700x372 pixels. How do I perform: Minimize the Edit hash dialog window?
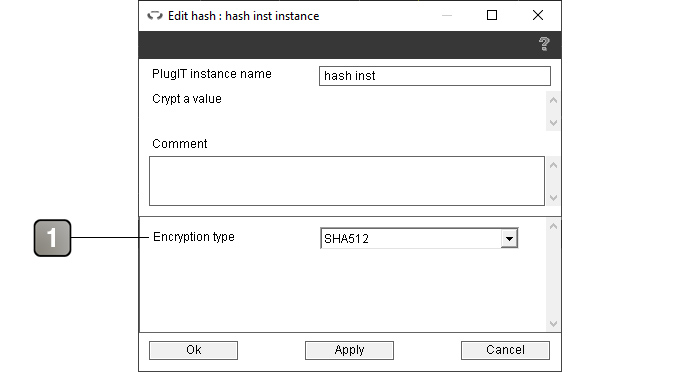[447, 16]
